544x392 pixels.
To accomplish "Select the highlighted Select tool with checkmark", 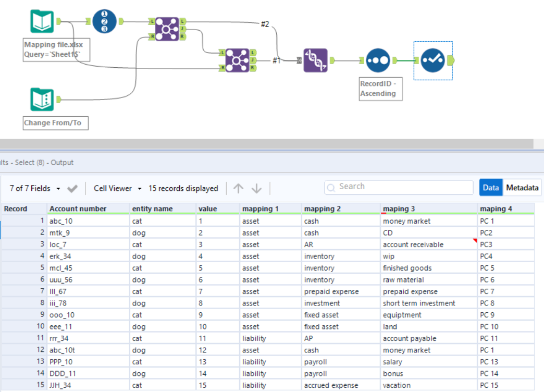I will tap(433, 62).
